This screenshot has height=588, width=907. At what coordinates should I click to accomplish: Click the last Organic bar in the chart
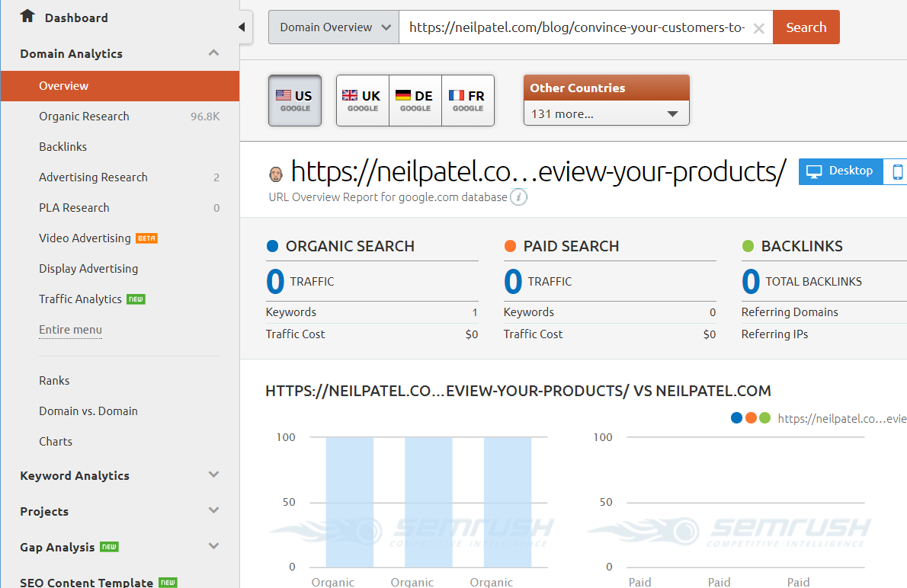tap(508, 502)
